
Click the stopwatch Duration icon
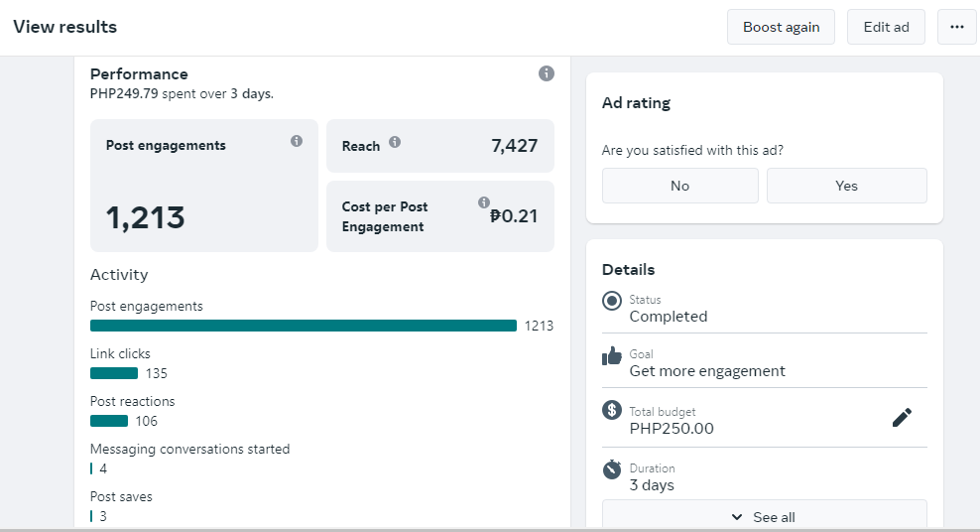612,467
